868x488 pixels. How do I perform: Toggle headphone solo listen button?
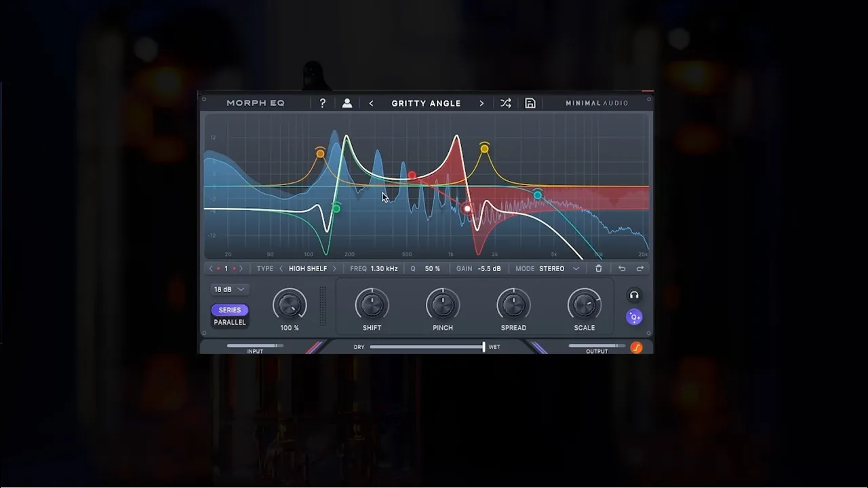[634, 295]
